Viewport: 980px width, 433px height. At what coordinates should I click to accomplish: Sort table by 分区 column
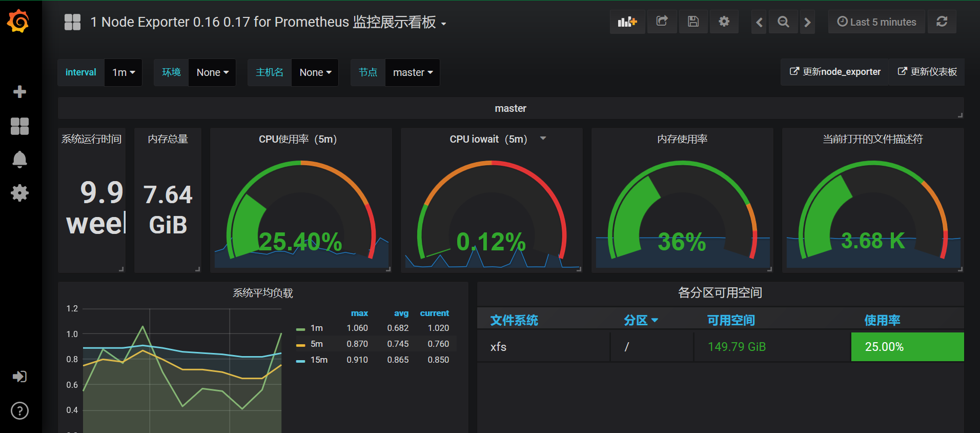641,320
